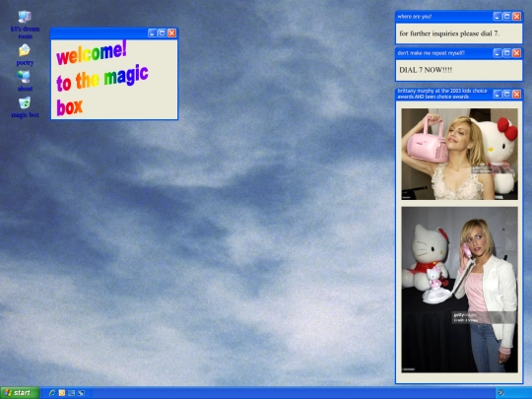This screenshot has width=532, height=399.
Task: Close the brittany murphy photos window
Action: click(x=517, y=94)
